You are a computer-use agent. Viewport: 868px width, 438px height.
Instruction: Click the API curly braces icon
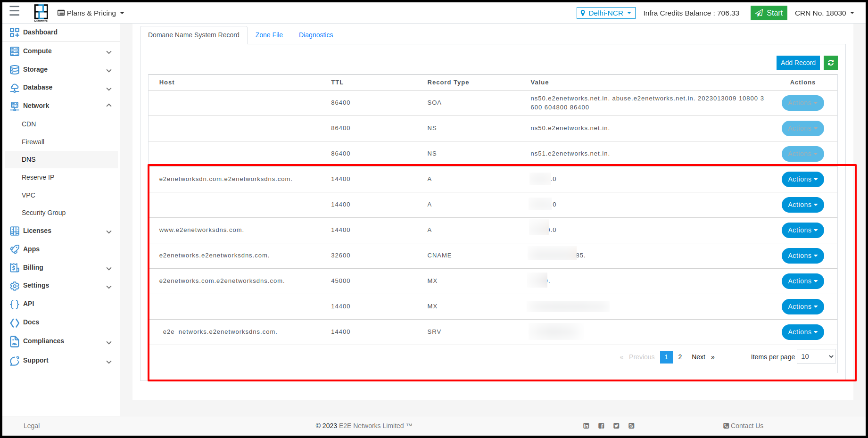click(x=15, y=304)
